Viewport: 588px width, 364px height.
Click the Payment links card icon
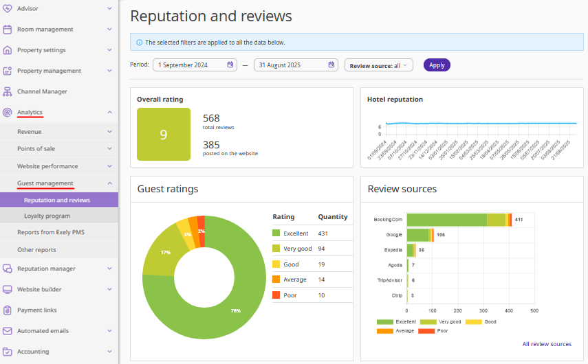[x=8, y=310]
